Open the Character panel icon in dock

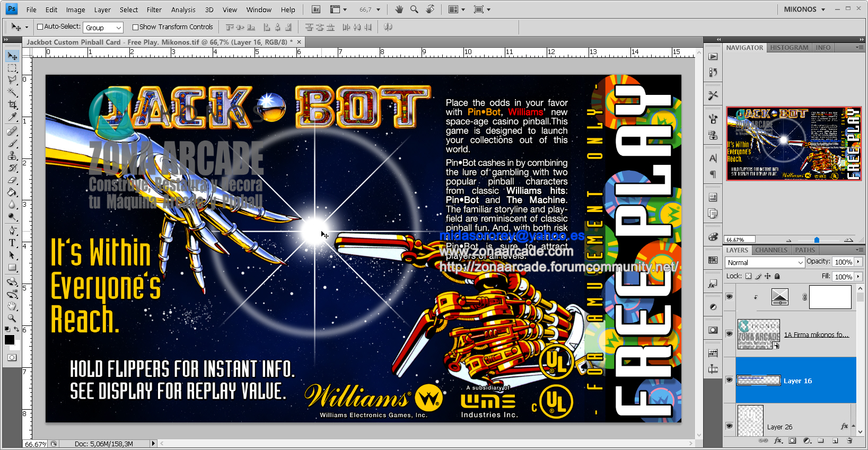tap(713, 158)
